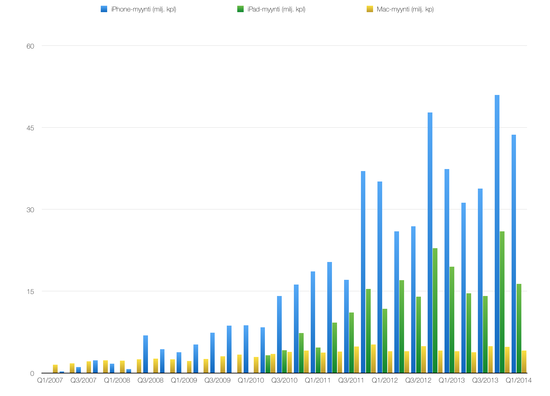Image resolution: width=550 pixels, height=396 pixels.
Task: Click the tallest green iPad bar in the chart
Action: pos(502,302)
